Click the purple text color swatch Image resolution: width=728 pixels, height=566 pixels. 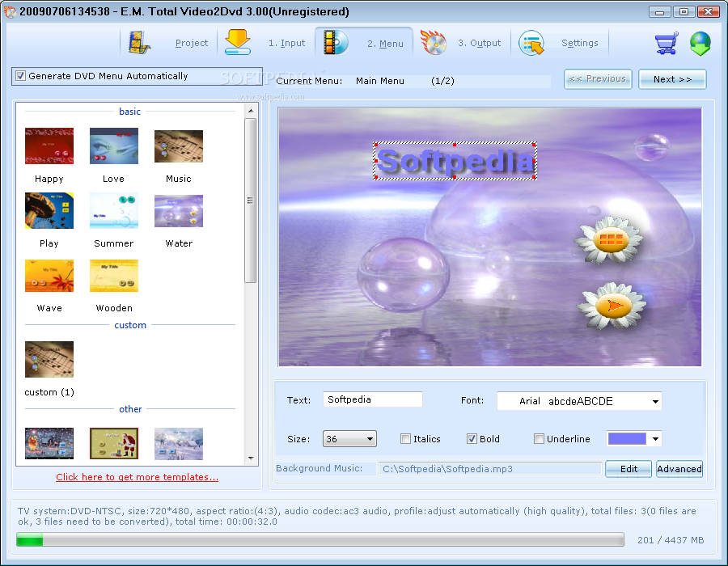pos(627,439)
